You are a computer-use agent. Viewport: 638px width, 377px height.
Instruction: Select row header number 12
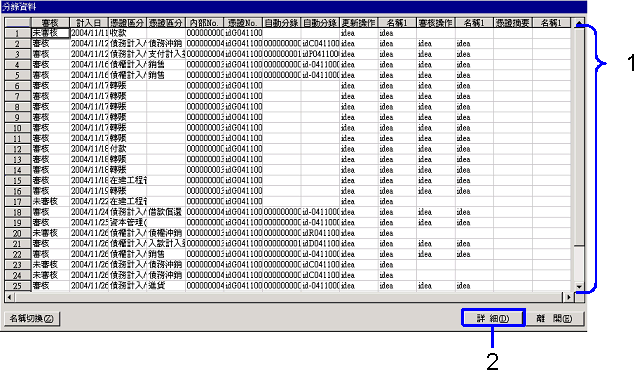click(x=17, y=149)
